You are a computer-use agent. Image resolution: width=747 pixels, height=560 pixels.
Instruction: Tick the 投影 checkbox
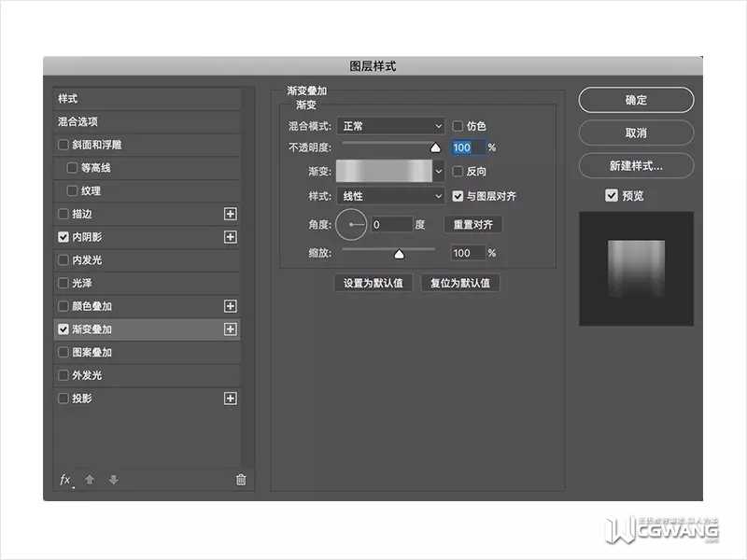coord(63,399)
